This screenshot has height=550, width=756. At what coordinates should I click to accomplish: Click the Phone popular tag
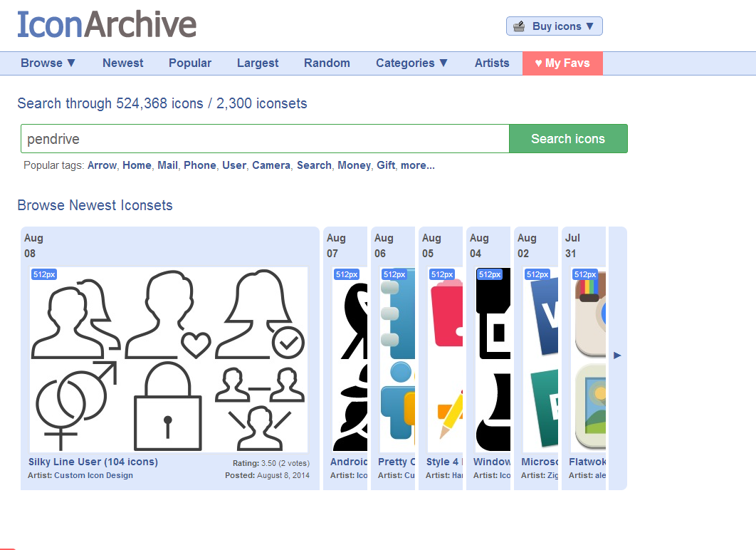pyautogui.click(x=199, y=165)
